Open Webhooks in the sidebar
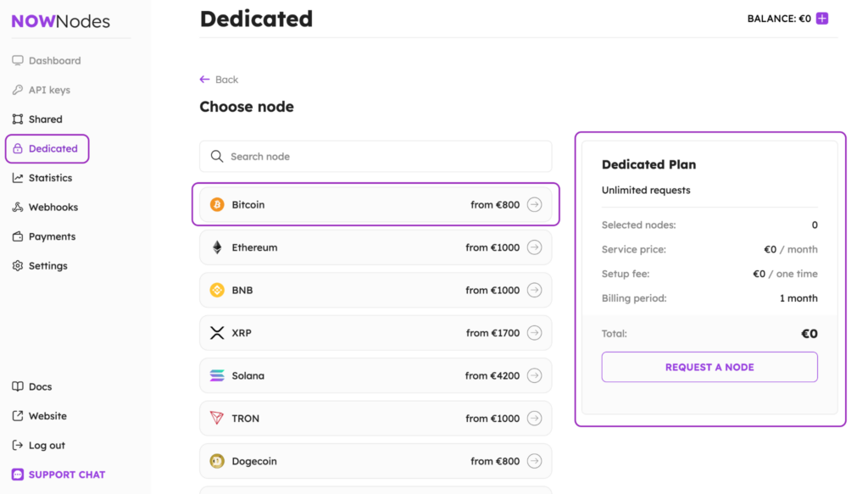The width and height of the screenshot is (868, 494). click(x=53, y=208)
